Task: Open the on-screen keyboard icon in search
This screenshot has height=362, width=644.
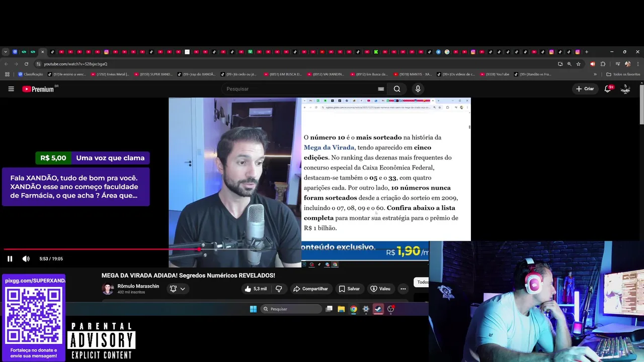Action: (381, 89)
